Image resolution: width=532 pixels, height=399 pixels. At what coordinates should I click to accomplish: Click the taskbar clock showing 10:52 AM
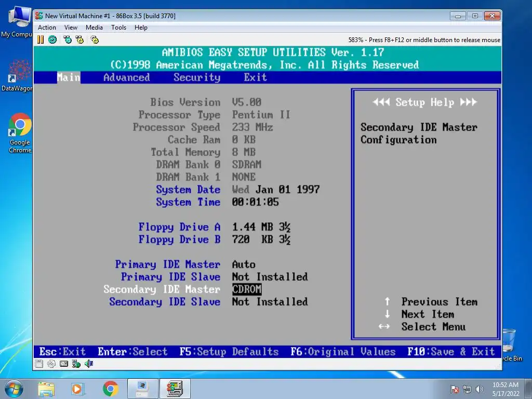[x=506, y=389]
